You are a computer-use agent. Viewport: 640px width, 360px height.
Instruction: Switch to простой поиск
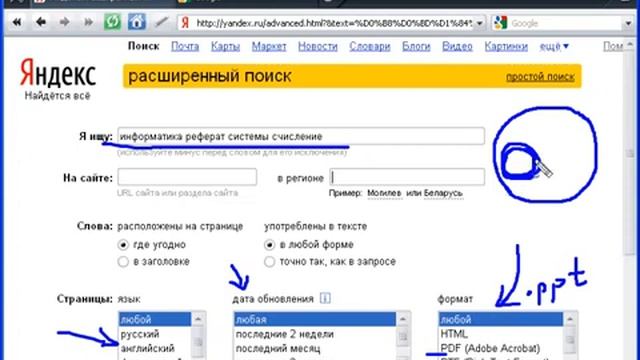click(540, 76)
